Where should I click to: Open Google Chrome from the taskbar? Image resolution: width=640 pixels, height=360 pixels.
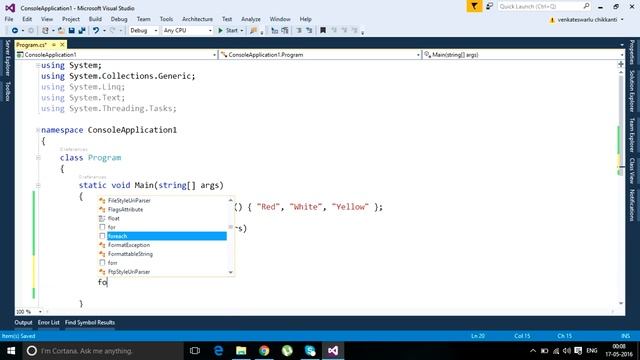264,351
